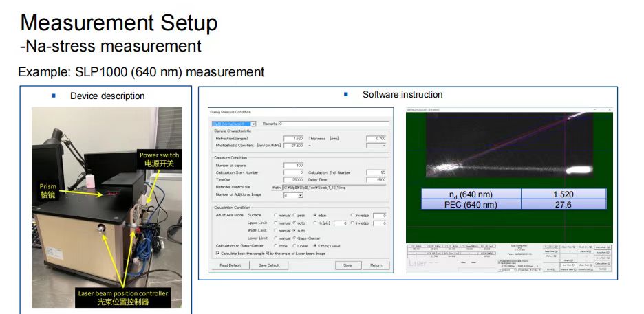Viewport: 644px width, 314px height.
Task: Click the Path button for retarder file
Action: [277, 186]
